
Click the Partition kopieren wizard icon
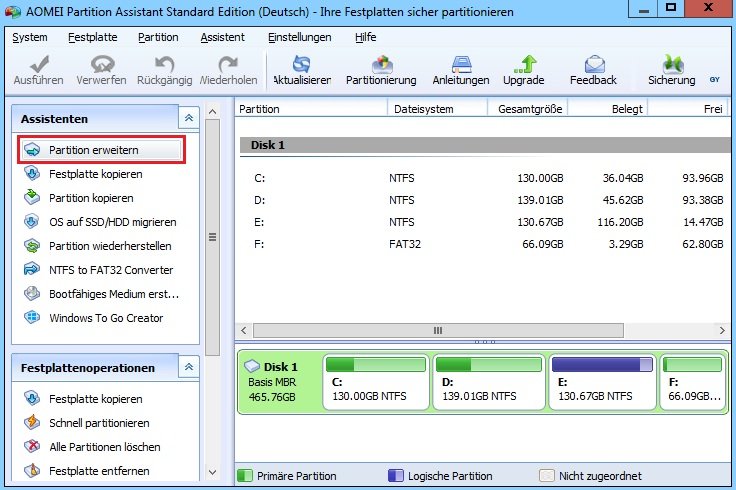click(x=32, y=198)
